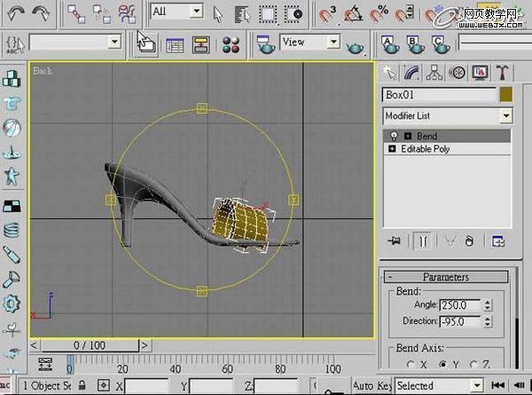This screenshot has width=532, height=395.
Task: Toggle Show End Result button
Action: (422, 241)
